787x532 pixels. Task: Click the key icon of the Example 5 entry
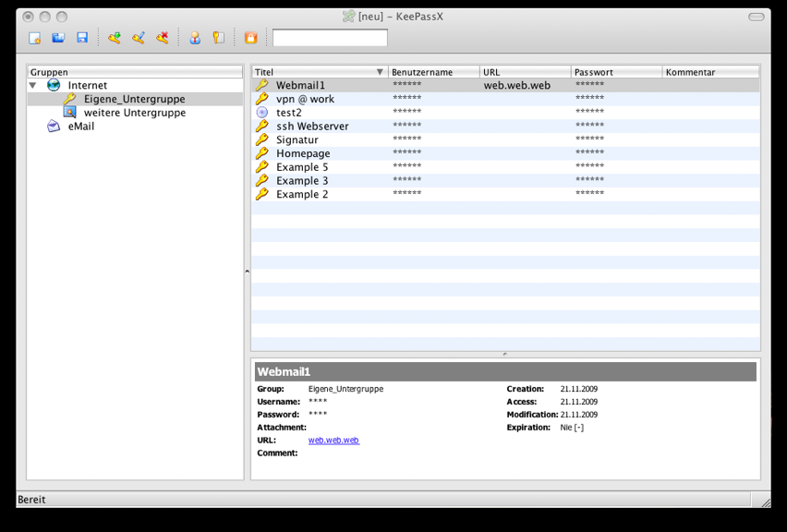[x=262, y=166]
